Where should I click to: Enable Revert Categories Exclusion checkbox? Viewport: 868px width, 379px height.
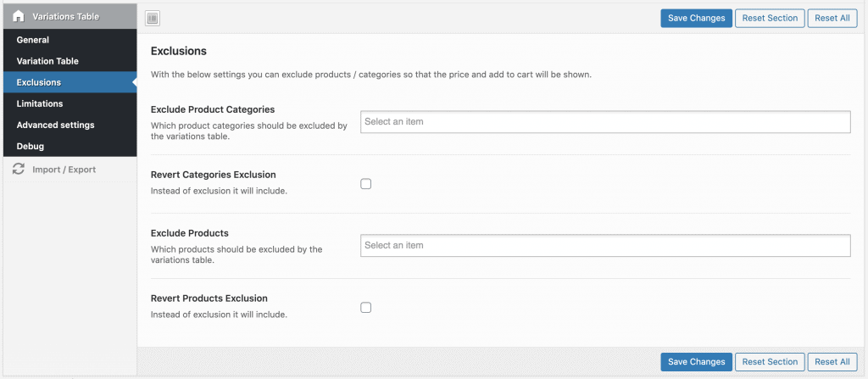click(366, 184)
